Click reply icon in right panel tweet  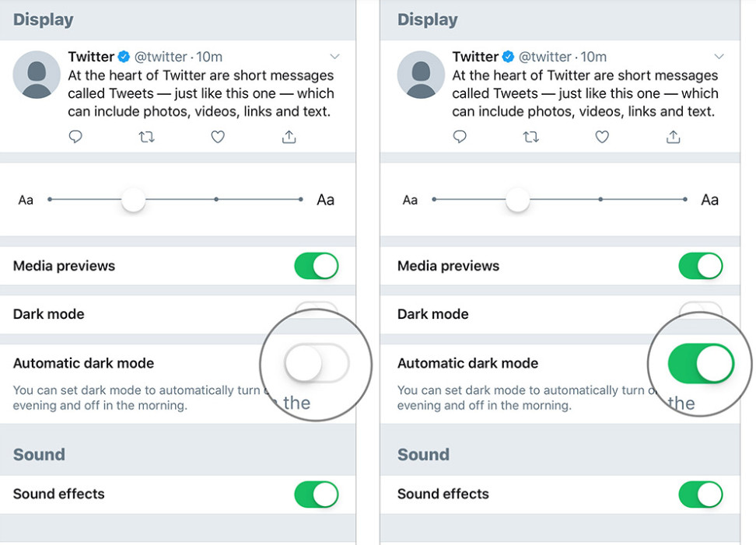(460, 137)
